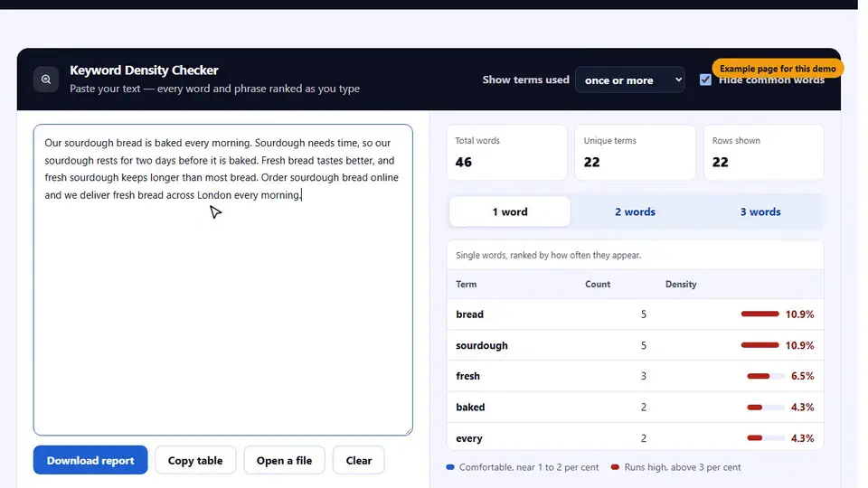Viewport: 868px width, 488px height.
Task: Click the Count column header
Action: point(598,284)
